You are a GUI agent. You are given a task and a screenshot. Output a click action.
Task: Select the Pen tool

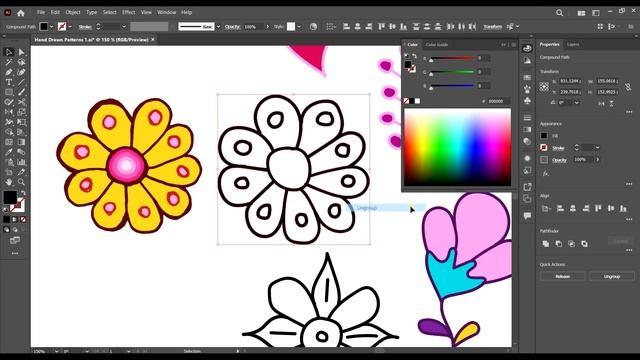tap(9, 72)
